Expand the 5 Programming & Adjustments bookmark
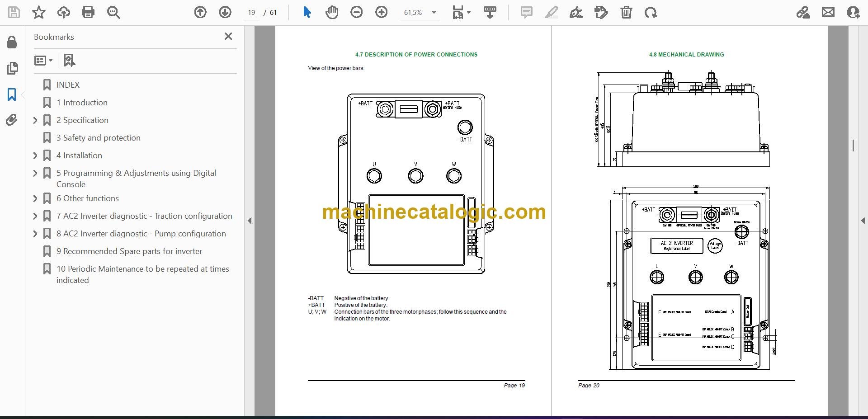The image size is (868, 419). point(35,173)
